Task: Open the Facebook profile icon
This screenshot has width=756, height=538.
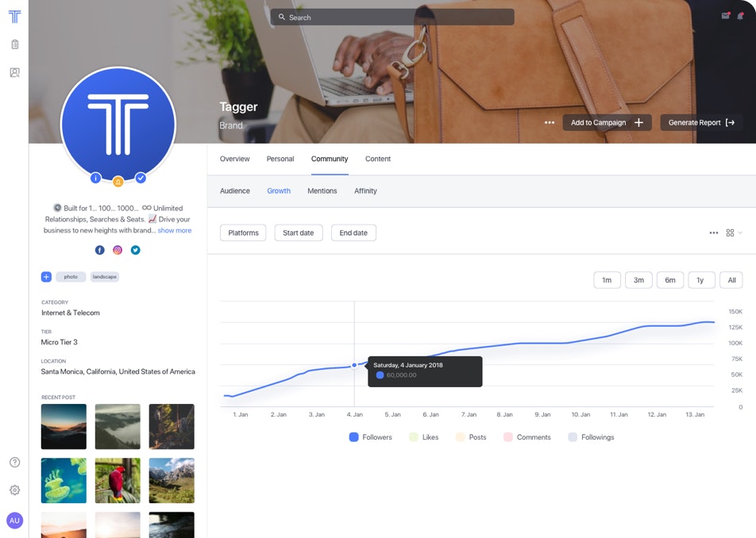Action: pyautogui.click(x=100, y=250)
